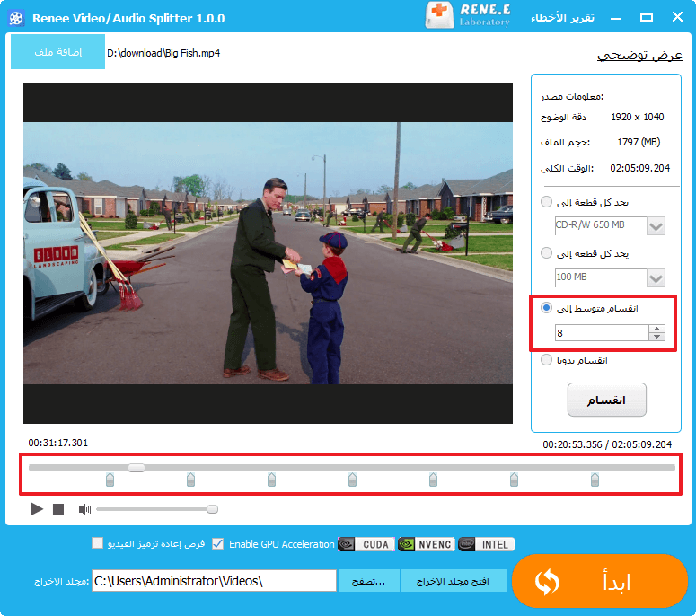Viewport: 696px width, 616px height.
Task: Click the Rene.E Laboratory logo
Action: click(468, 15)
